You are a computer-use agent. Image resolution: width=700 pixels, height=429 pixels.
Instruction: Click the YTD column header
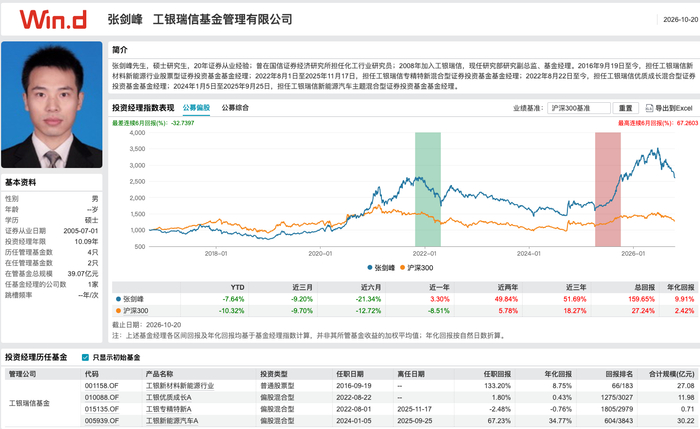(238, 287)
